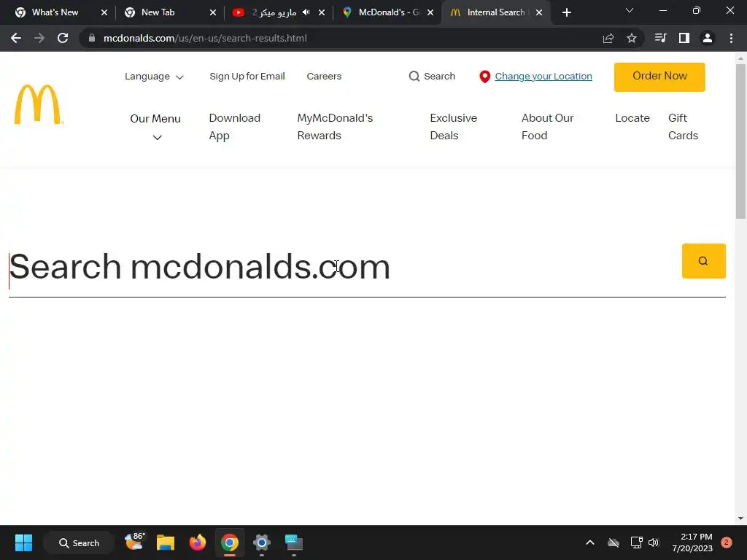Click the share page icon in address bar
The width and height of the screenshot is (747, 560).
[x=608, y=38]
